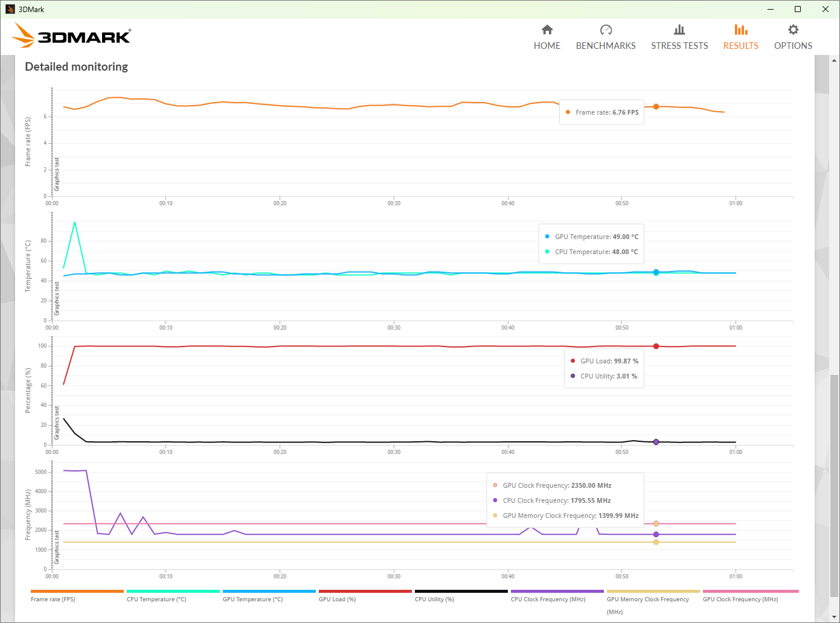Click the 3DMark app icon in title bar

click(x=10, y=9)
